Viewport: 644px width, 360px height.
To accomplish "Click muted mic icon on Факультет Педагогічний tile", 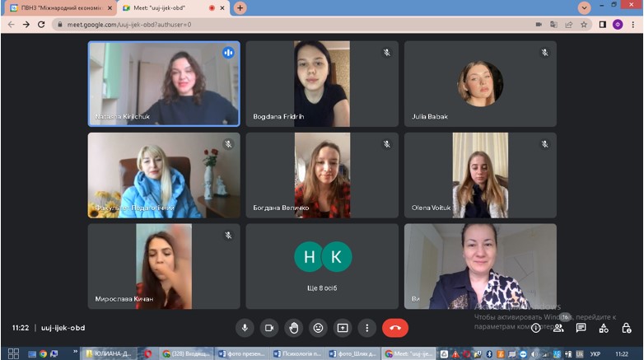I will coord(228,144).
